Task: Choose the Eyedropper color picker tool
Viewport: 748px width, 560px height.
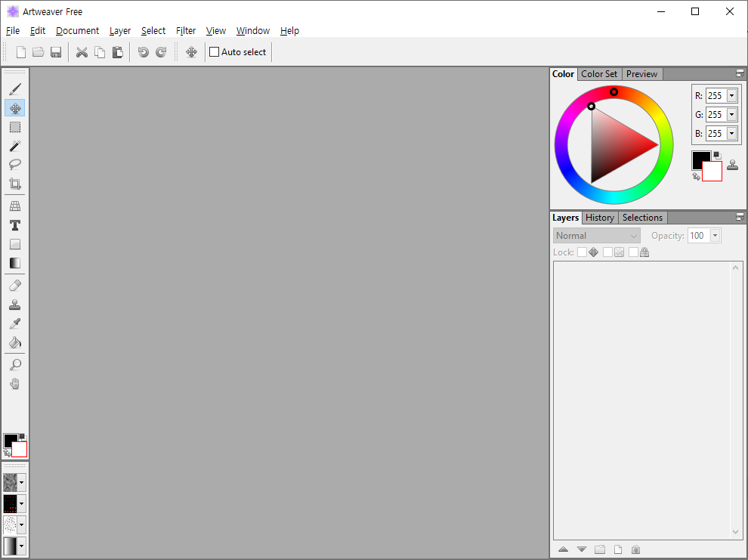Action: 15,323
